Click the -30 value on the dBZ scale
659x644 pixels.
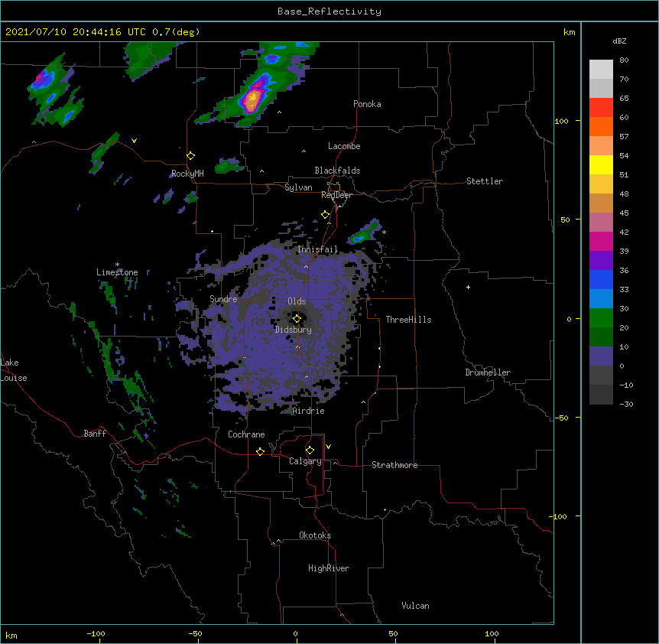[626, 405]
